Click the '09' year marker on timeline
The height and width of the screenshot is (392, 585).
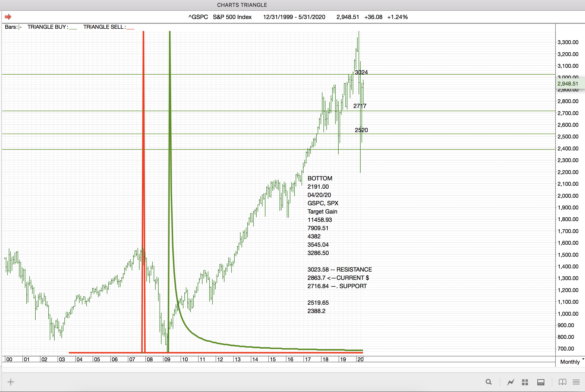point(167,360)
